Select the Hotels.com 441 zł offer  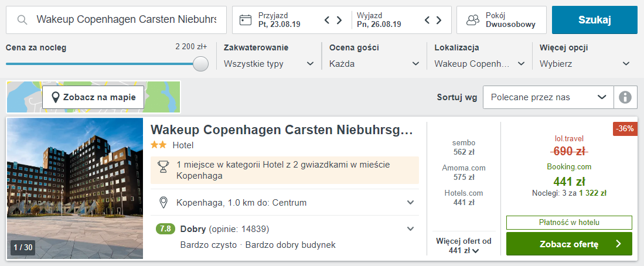pyautogui.click(x=464, y=197)
